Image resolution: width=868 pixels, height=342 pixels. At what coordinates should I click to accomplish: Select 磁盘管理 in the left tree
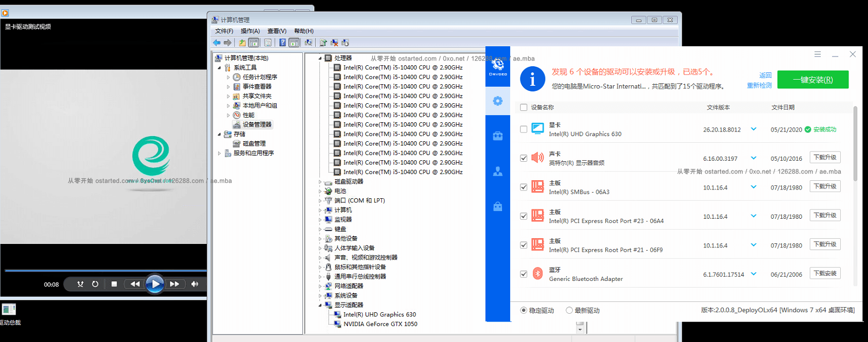point(254,143)
